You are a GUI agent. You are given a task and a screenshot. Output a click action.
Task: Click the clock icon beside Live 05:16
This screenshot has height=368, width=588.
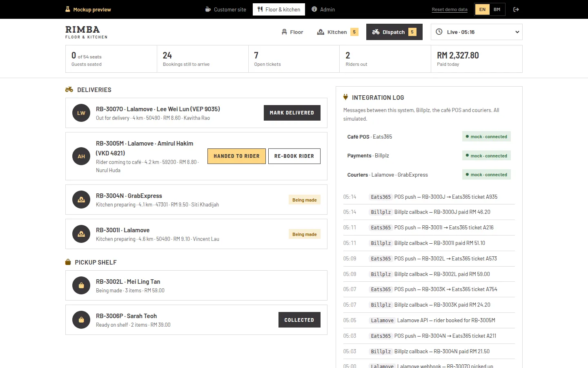tap(439, 32)
